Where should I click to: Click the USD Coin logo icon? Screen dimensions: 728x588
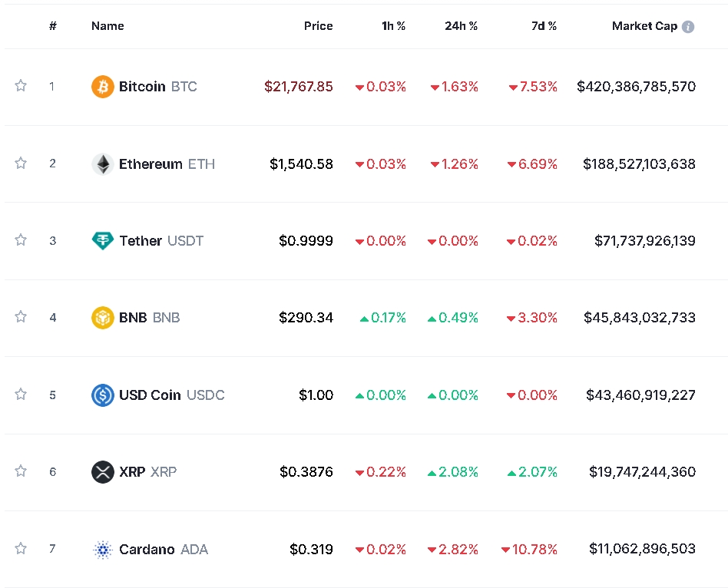coord(102,395)
